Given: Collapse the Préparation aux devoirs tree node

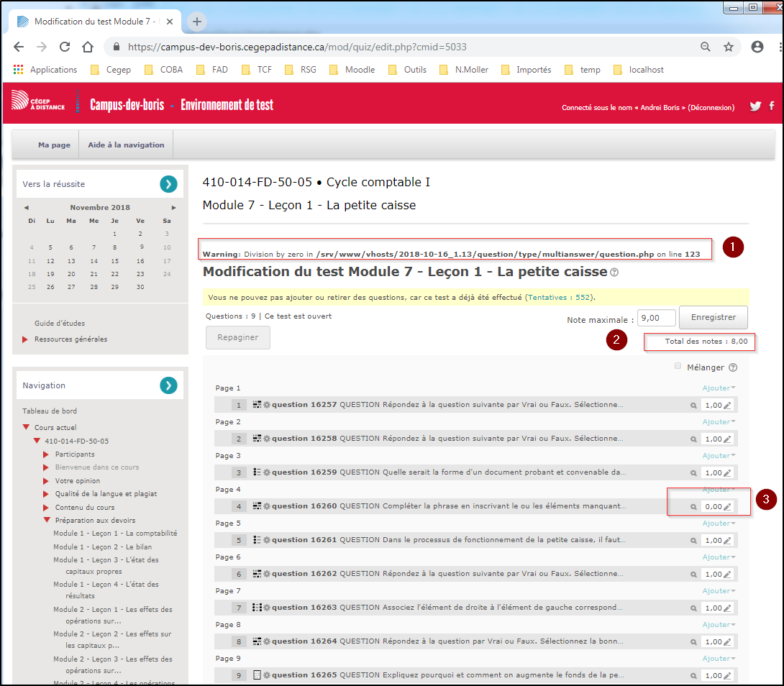Looking at the screenshot, I should (x=47, y=520).
